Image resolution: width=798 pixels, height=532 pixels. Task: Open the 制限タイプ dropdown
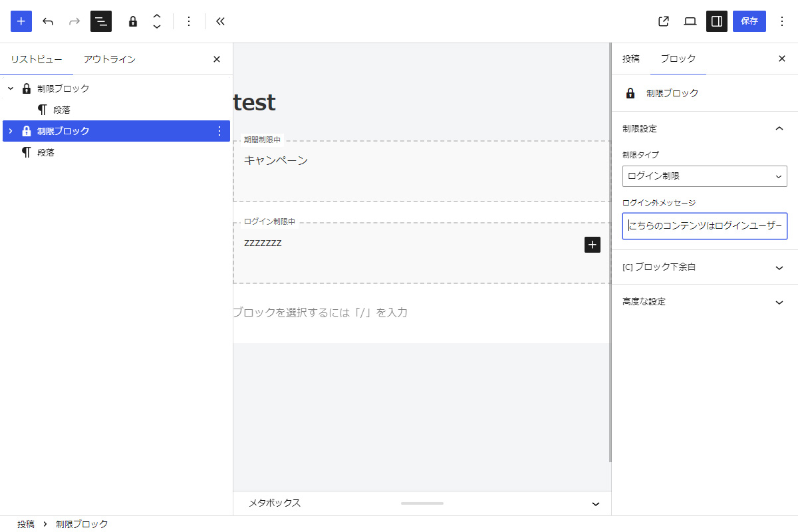(705, 176)
